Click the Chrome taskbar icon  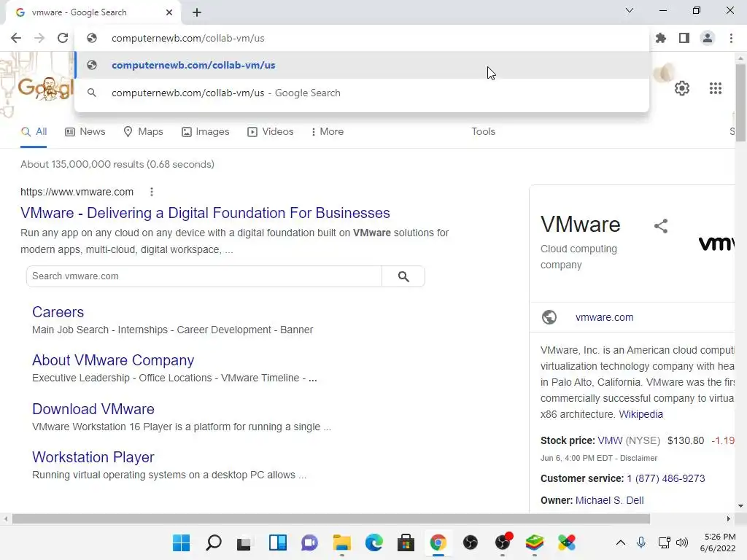tap(438, 542)
